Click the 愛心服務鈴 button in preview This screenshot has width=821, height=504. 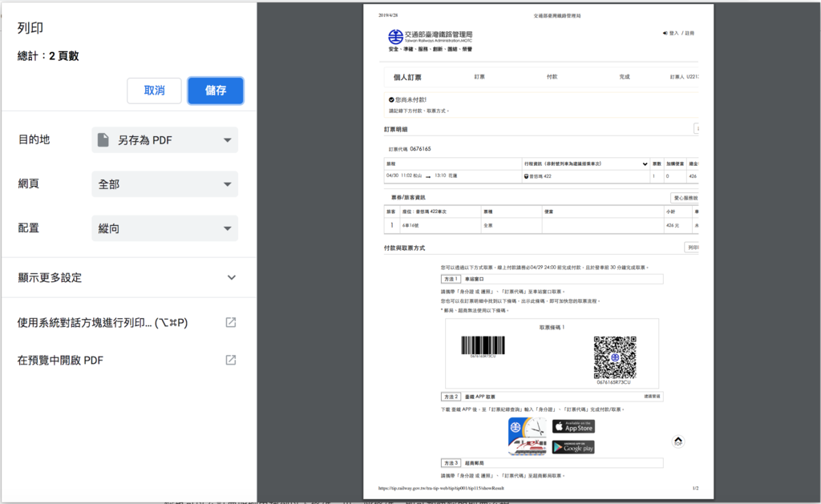(x=685, y=198)
